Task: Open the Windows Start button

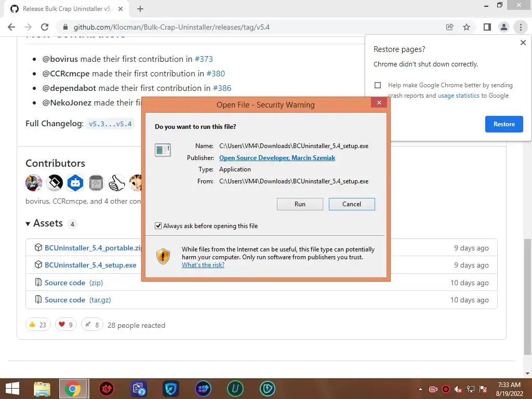Action: tap(12, 389)
